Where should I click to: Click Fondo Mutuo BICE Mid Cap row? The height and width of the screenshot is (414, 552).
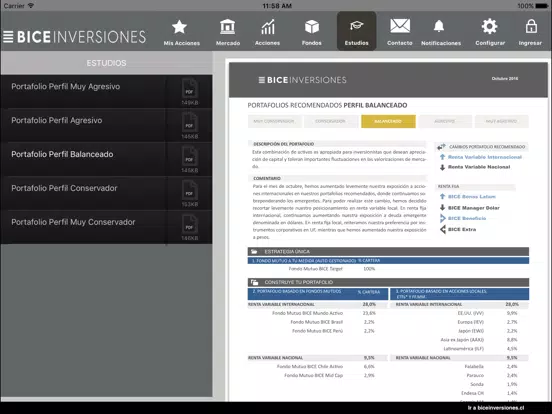tap(330, 375)
